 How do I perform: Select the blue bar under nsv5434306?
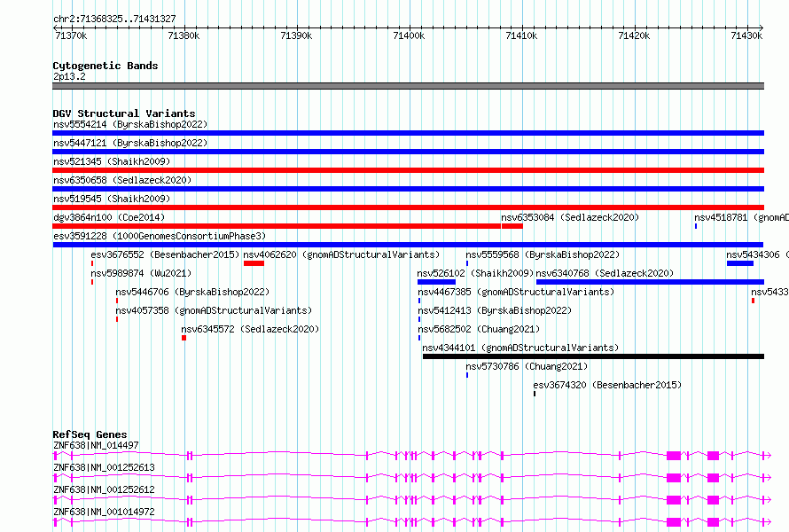(740, 263)
